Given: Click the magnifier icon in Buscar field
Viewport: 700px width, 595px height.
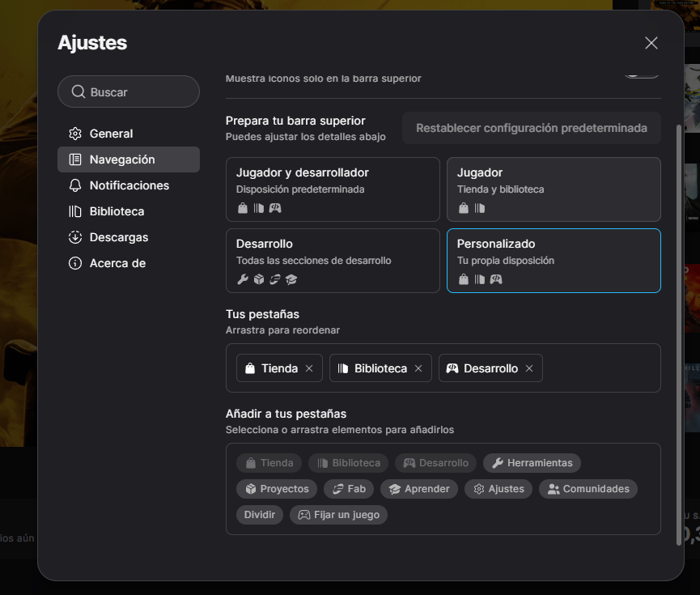Looking at the screenshot, I should coord(78,91).
